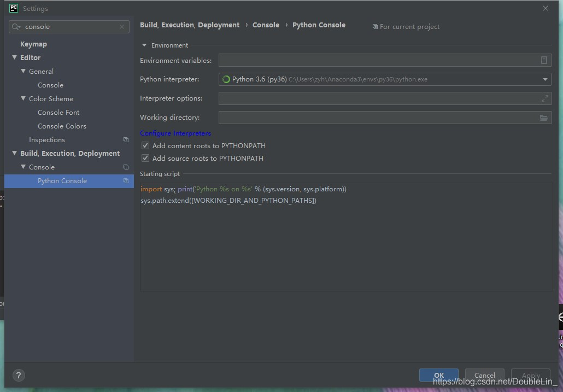The height and width of the screenshot is (392, 563).
Task: Click the sys.path.extend line in script
Action: click(228, 200)
